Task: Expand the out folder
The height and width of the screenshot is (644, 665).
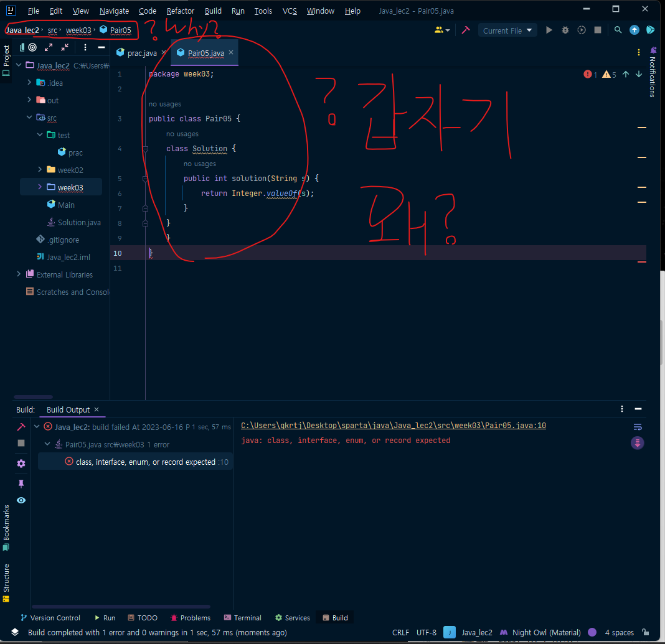Action: [x=29, y=100]
